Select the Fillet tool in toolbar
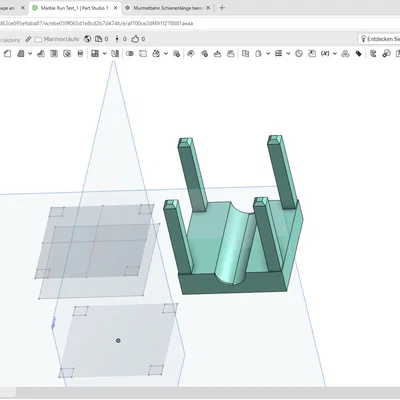The image size is (400, 400). tap(7, 54)
